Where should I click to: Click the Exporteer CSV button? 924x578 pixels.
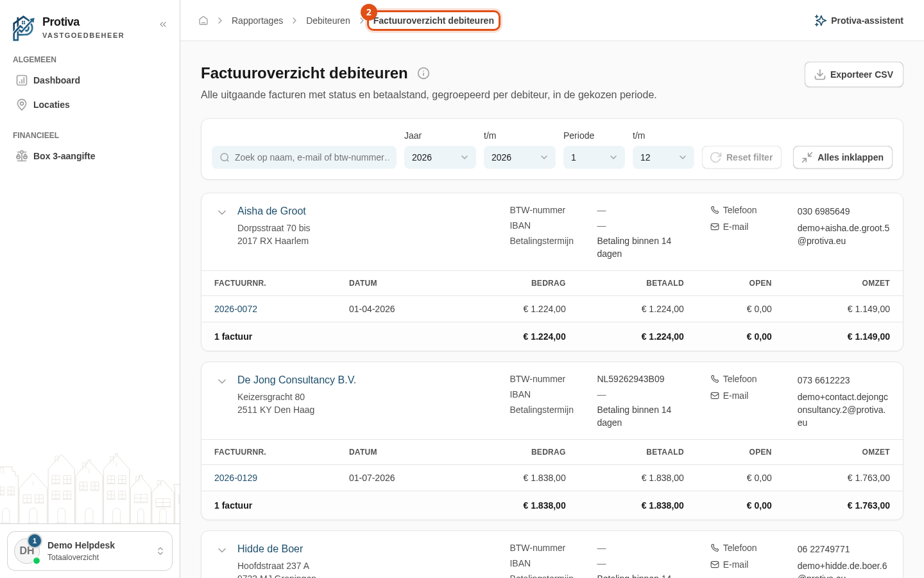[854, 74]
